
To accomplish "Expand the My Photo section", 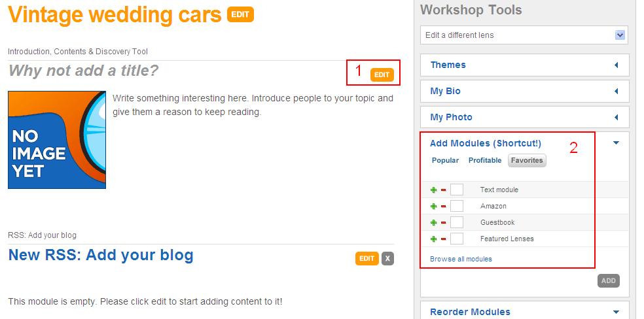I will coord(616,117).
